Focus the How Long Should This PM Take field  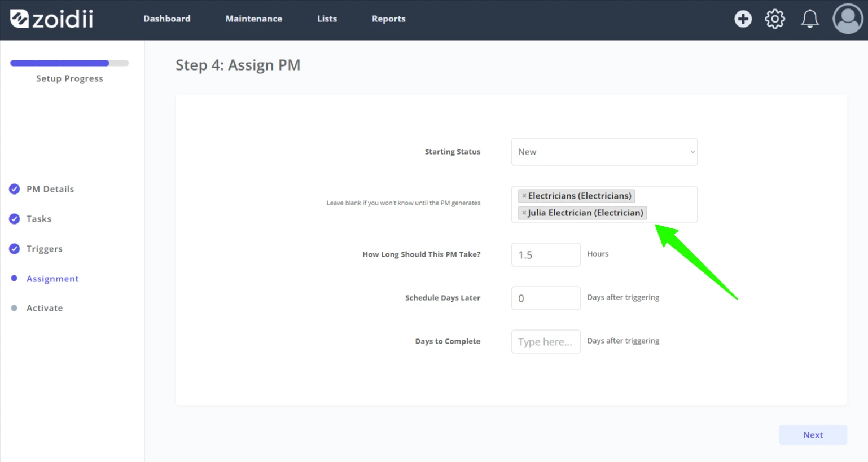(x=546, y=254)
